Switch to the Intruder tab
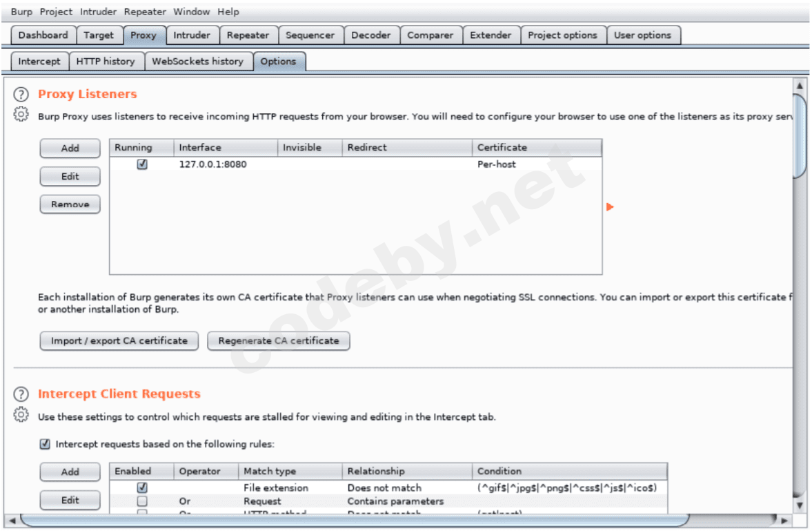812x531 pixels. coord(192,35)
